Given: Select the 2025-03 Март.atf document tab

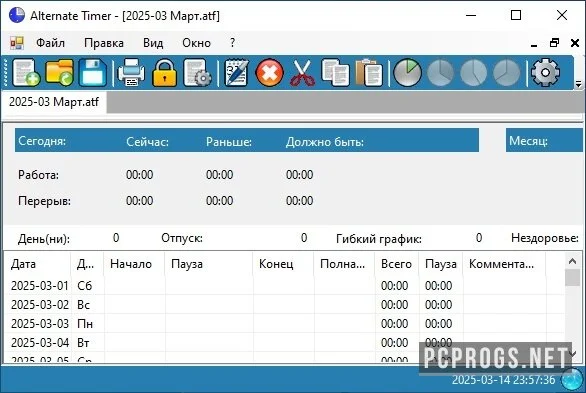Looking at the screenshot, I should [x=54, y=102].
